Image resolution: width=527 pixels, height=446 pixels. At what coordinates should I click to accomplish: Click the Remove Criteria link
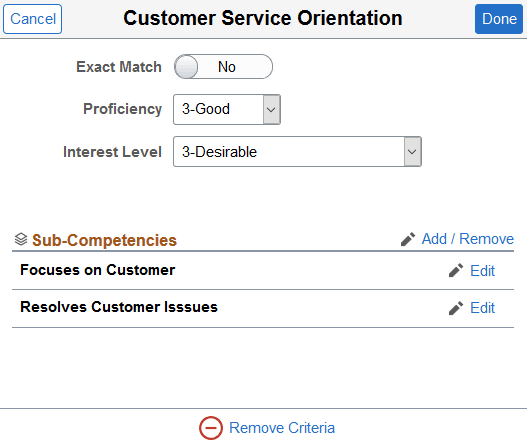tap(282, 428)
